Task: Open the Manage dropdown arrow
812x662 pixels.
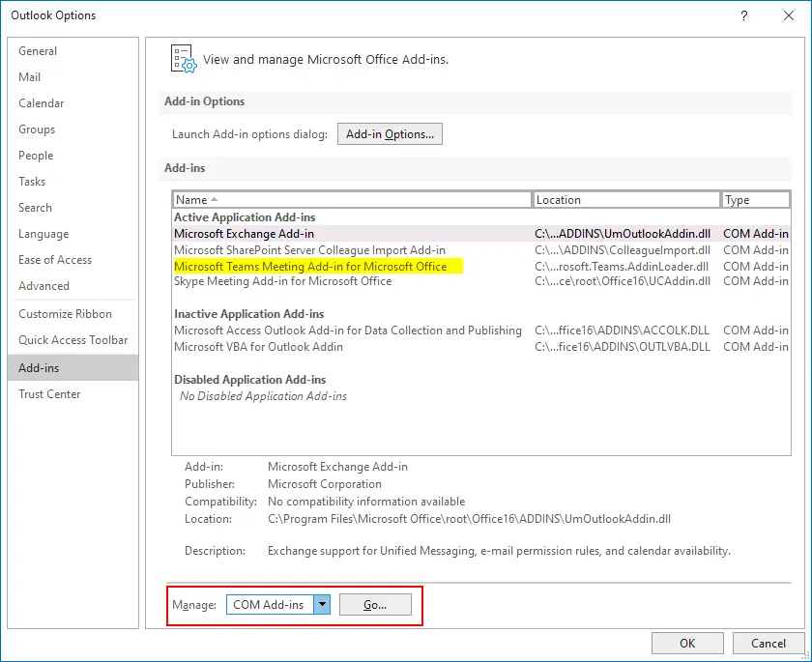Action: point(322,604)
